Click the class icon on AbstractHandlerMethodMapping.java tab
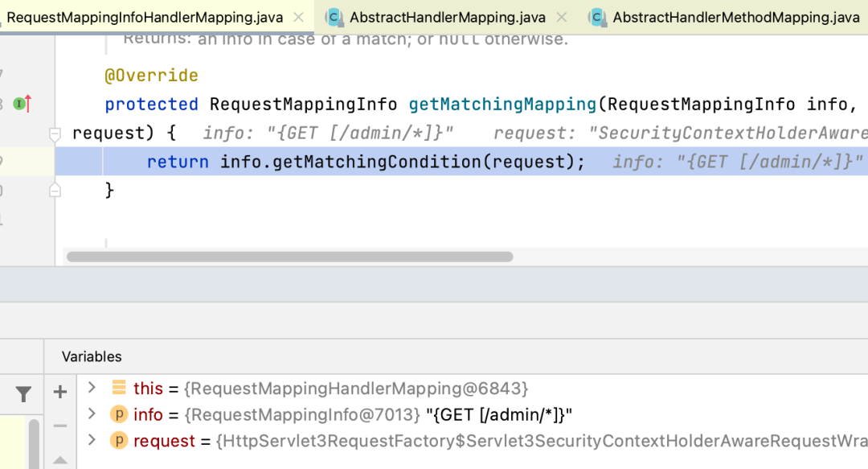Screen dimensions: 868x469 (597, 17)
